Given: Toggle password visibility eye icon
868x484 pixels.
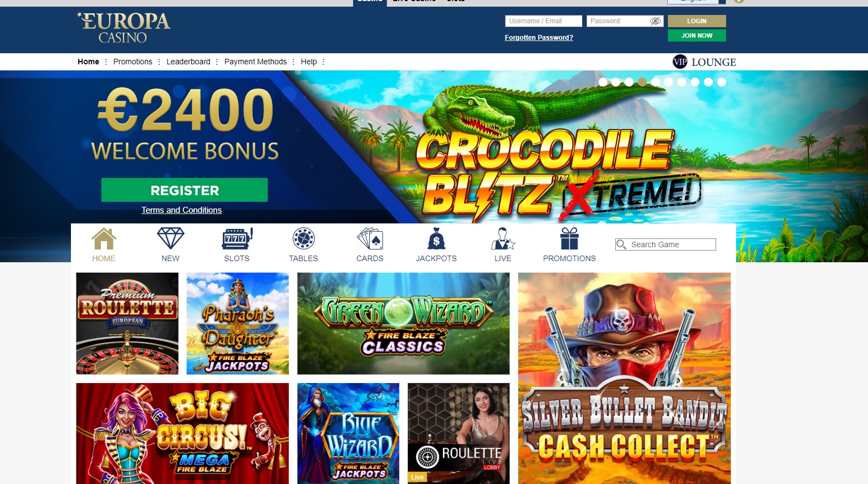Looking at the screenshot, I should coord(655,21).
